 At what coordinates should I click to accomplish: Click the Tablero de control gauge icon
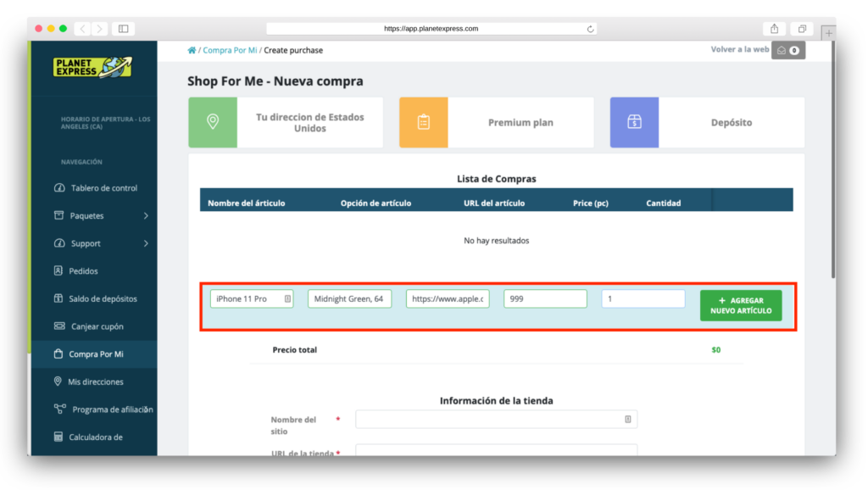59,187
